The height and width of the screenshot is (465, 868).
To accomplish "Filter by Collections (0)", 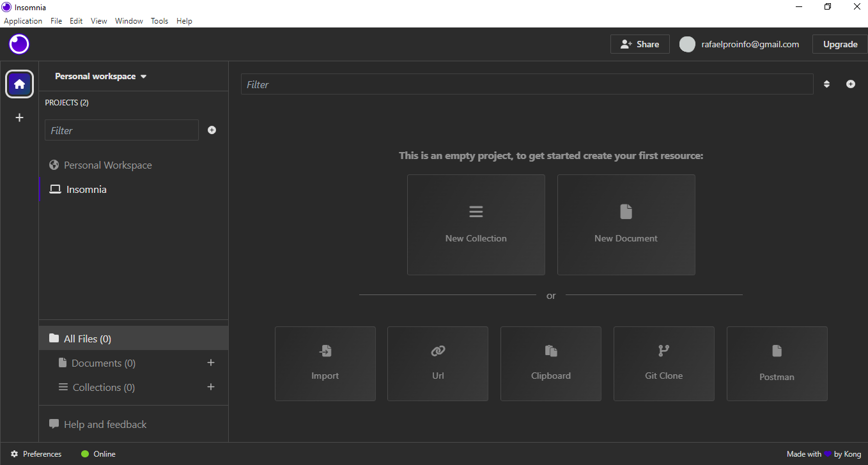I will (97, 387).
